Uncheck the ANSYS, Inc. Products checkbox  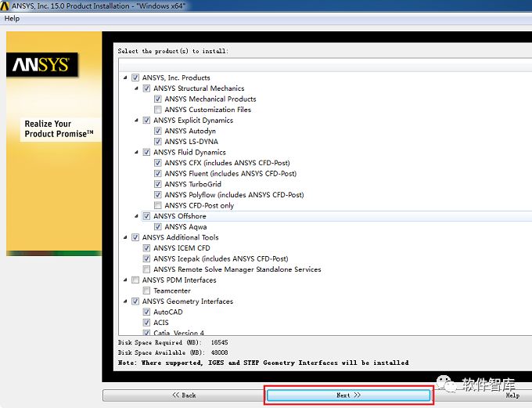(x=135, y=78)
